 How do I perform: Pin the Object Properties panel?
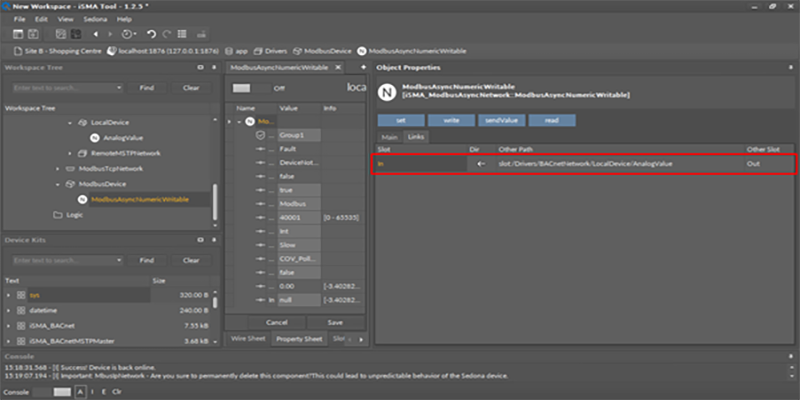pyautogui.click(x=791, y=67)
